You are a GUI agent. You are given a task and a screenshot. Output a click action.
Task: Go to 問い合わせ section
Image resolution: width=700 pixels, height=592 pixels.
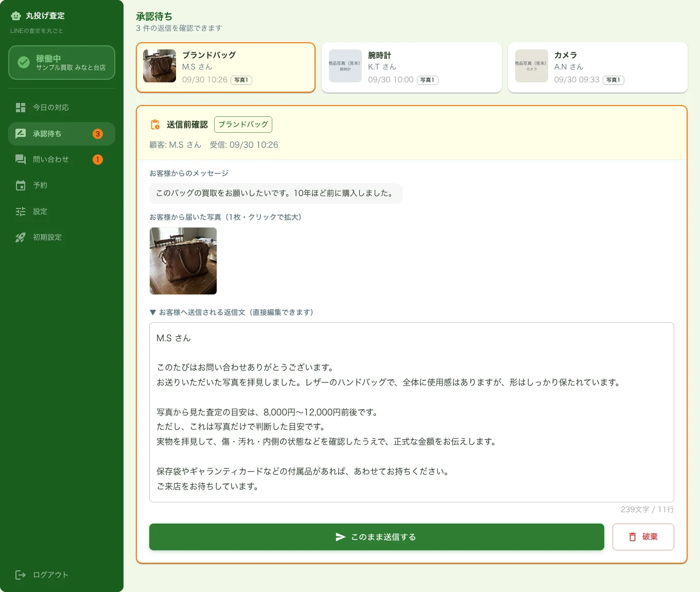62,160
